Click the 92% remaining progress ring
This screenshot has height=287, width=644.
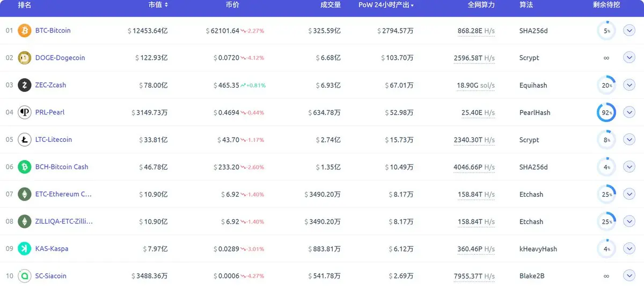point(606,112)
